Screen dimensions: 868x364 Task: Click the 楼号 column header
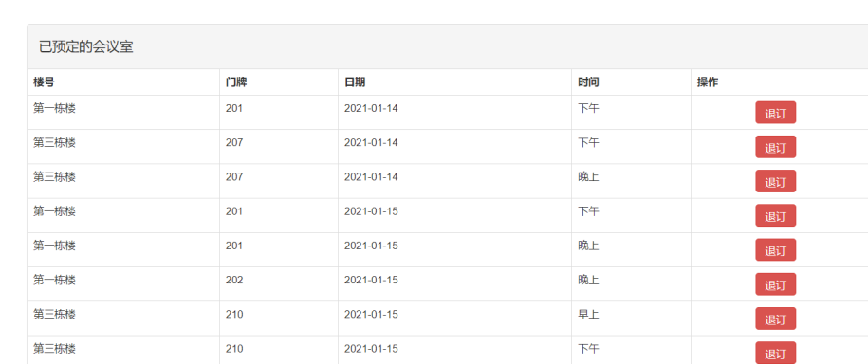tap(44, 82)
